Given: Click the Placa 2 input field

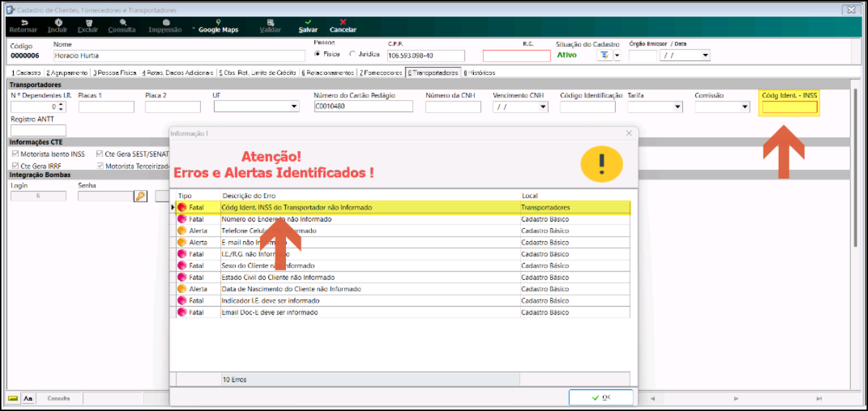Looking at the screenshot, I should click(x=173, y=107).
